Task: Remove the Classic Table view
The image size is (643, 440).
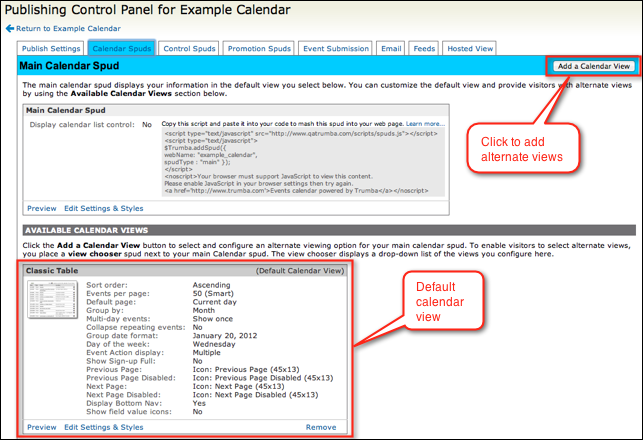Action: (x=321, y=427)
